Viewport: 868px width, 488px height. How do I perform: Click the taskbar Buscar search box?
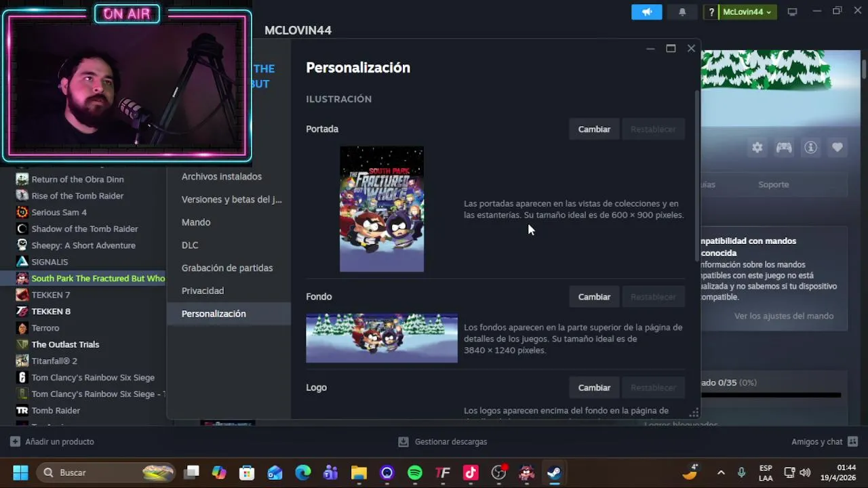106,472
